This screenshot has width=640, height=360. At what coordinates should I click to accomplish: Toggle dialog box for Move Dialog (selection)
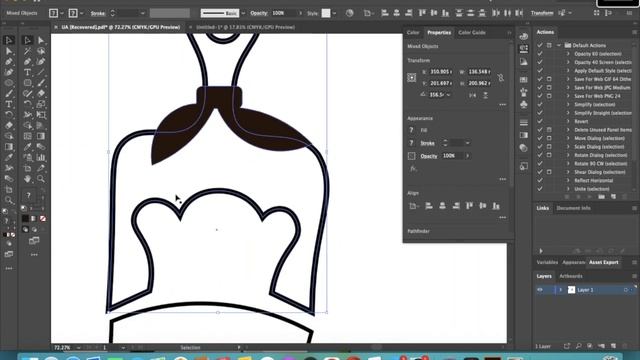[549, 138]
